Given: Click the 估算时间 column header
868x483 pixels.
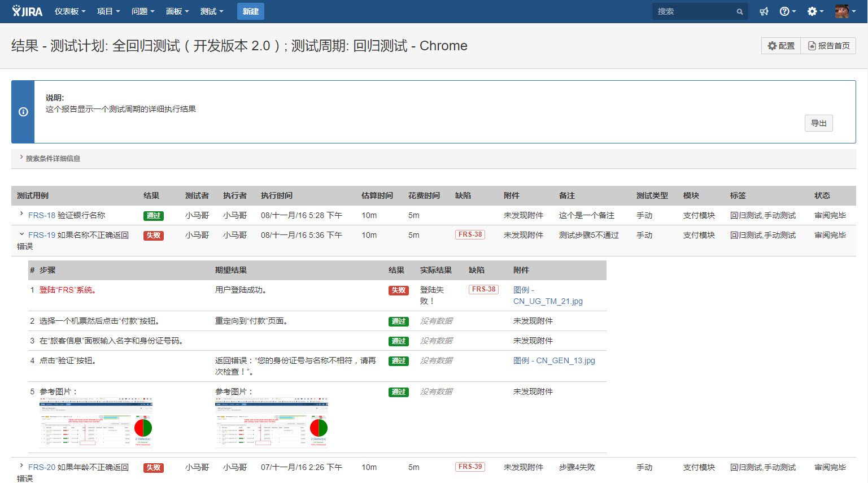Looking at the screenshot, I should click(x=377, y=195).
